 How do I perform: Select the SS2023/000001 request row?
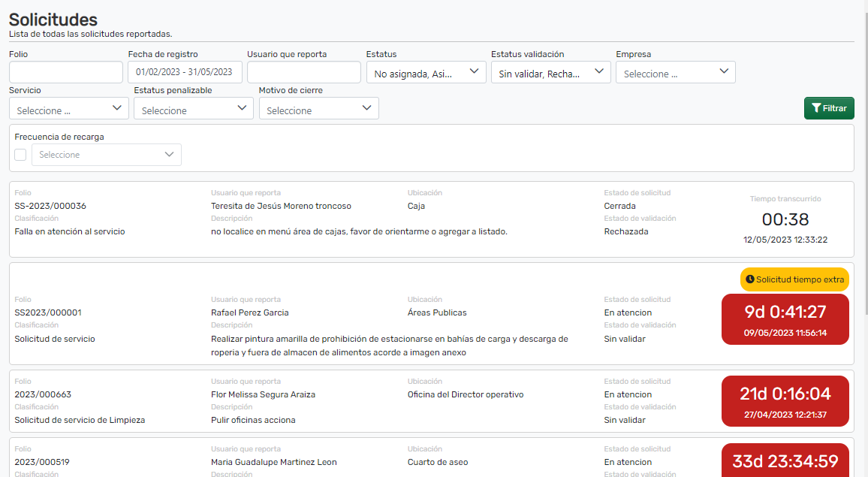[x=48, y=312]
